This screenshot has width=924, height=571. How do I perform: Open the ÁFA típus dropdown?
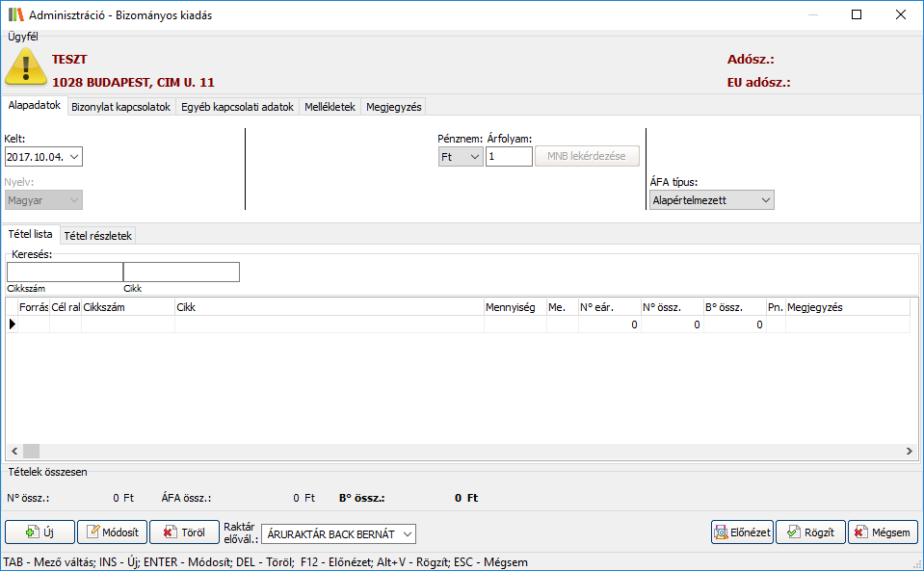point(765,200)
